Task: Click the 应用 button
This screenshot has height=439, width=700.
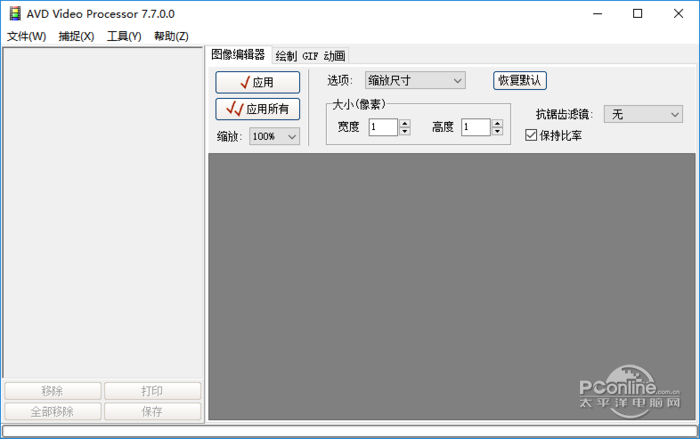Action: coord(258,82)
